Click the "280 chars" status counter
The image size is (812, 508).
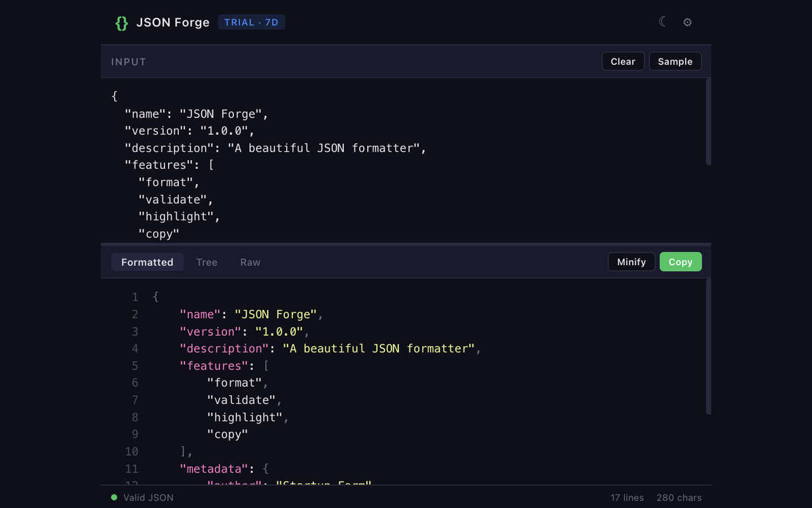679,498
